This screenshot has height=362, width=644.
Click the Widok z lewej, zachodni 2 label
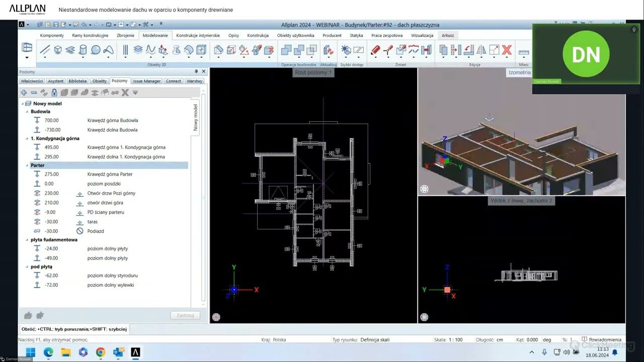click(522, 201)
